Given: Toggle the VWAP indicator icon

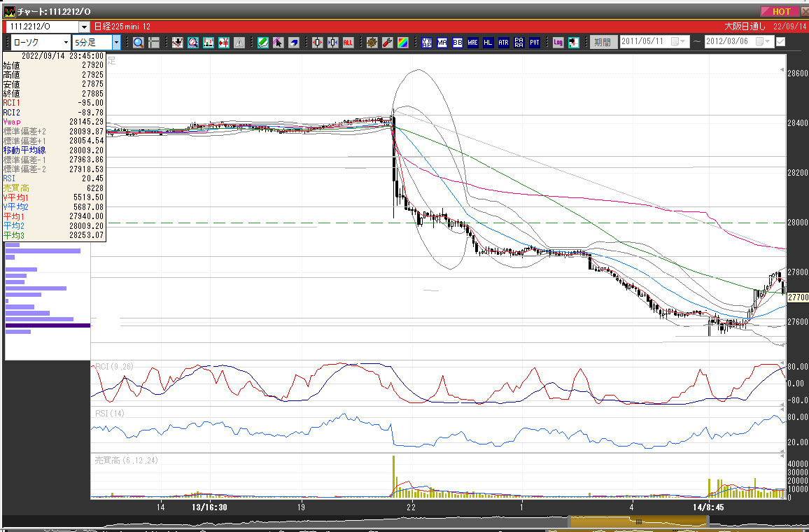Looking at the screenshot, I should (x=427, y=42).
